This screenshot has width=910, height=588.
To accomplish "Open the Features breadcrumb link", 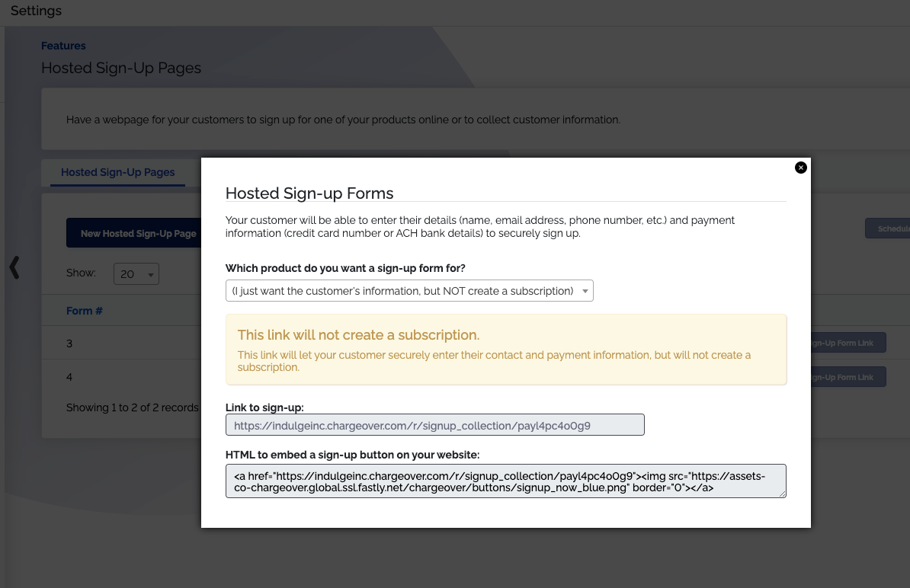I will (x=63, y=46).
